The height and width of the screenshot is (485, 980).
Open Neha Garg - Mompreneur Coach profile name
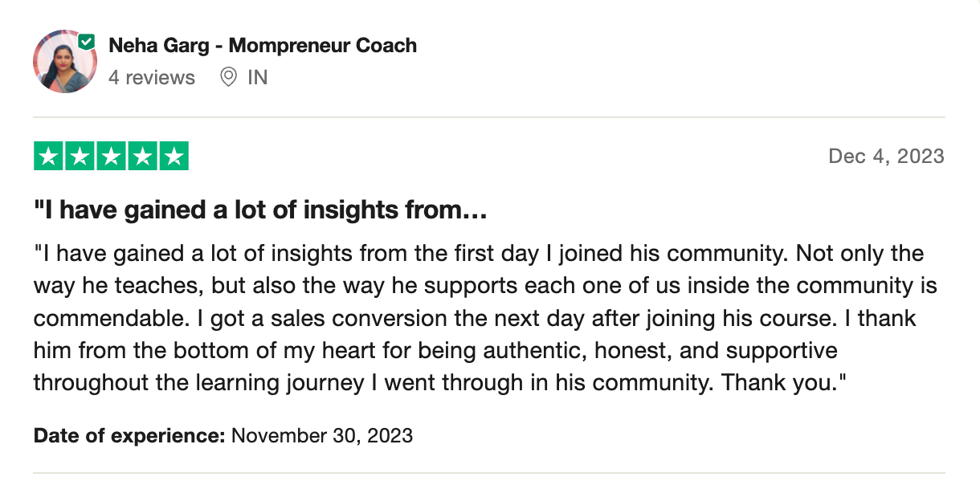click(x=263, y=45)
